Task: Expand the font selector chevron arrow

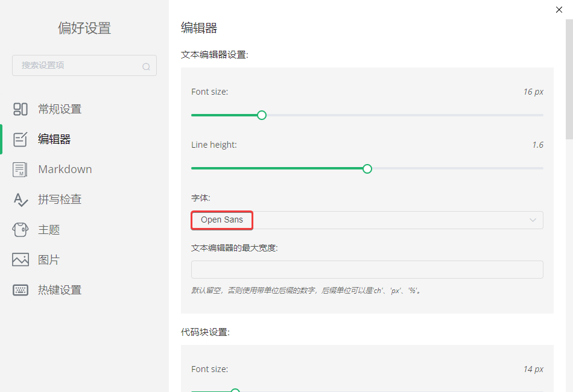Action: click(x=533, y=220)
